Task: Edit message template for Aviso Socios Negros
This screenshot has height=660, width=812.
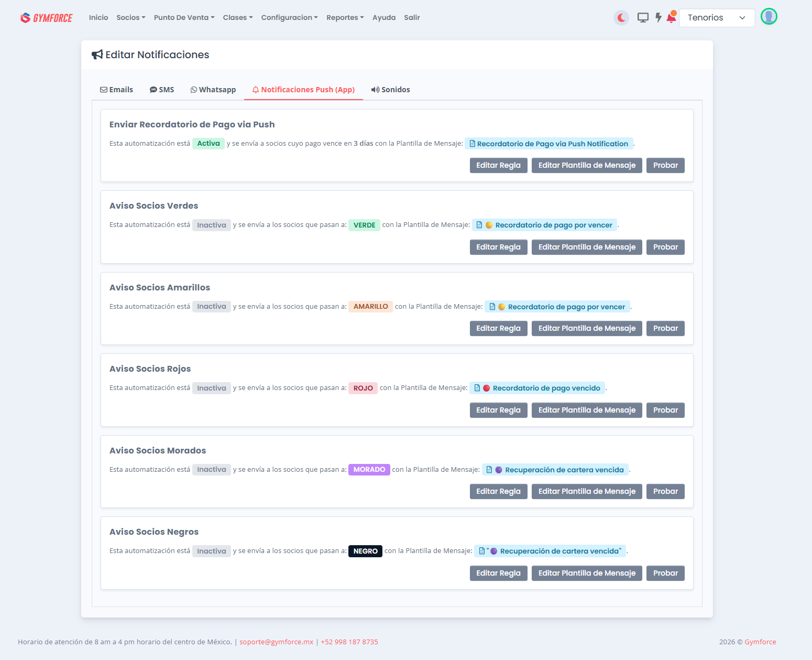Action: tap(587, 573)
